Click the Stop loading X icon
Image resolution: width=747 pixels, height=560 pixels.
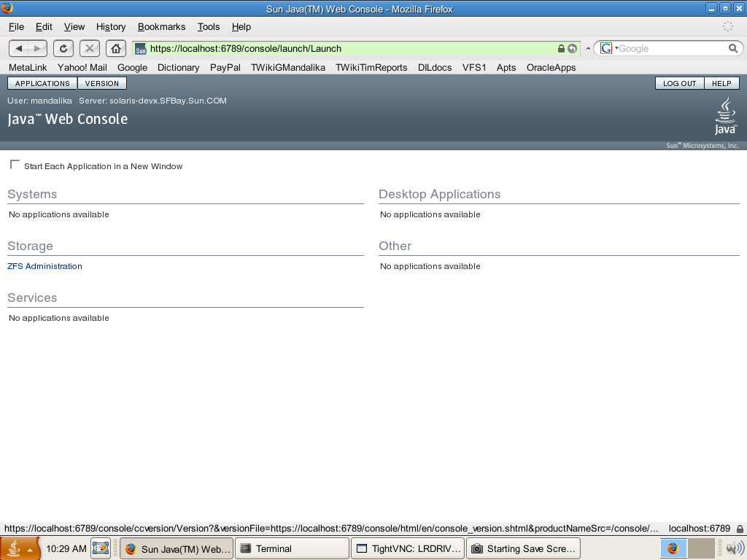pos(90,48)
